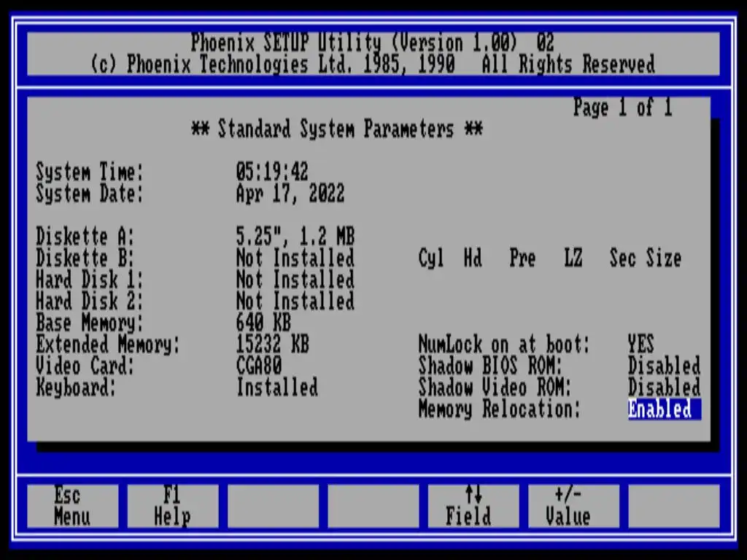Click the Page 1 of 1 indicator
The image size is (747, 560).
coord(623,107)
